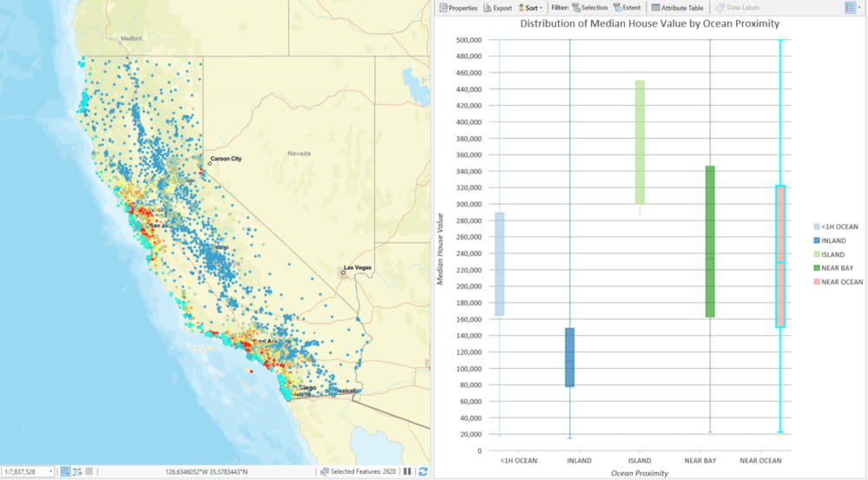Click Las Vegas label on map

[358, 267]
